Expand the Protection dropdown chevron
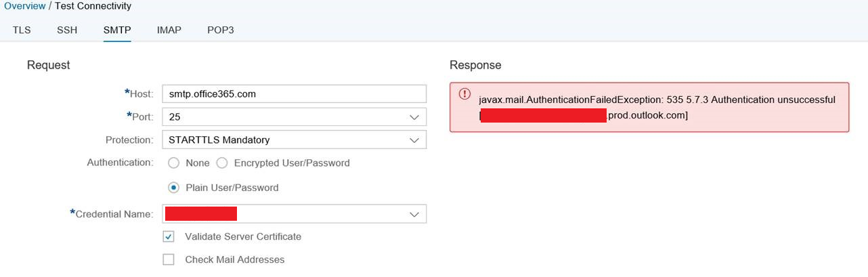The image size is (868, 277). click(414, 140)
